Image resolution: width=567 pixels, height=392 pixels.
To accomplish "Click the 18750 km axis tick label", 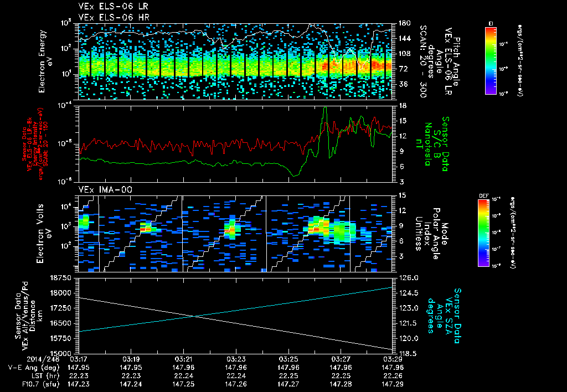I will coord(61,278).
